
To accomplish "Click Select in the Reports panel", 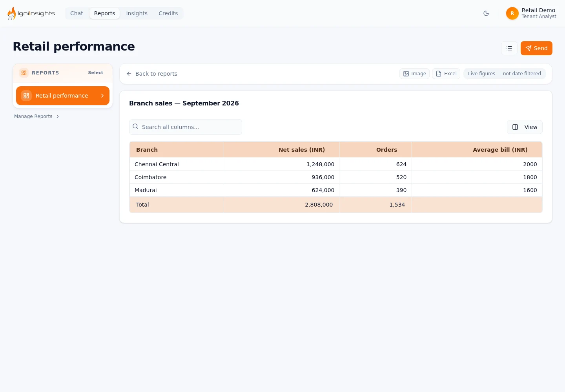I will click(x=95, y=73).
